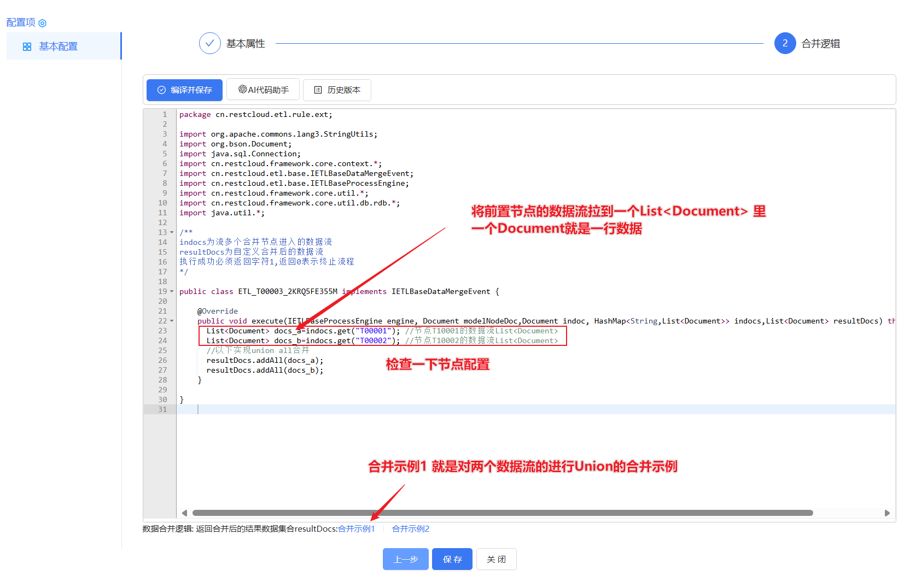Click the import org.bson.Document line
The height and width of the screenshot is (588, 904).
235,144
